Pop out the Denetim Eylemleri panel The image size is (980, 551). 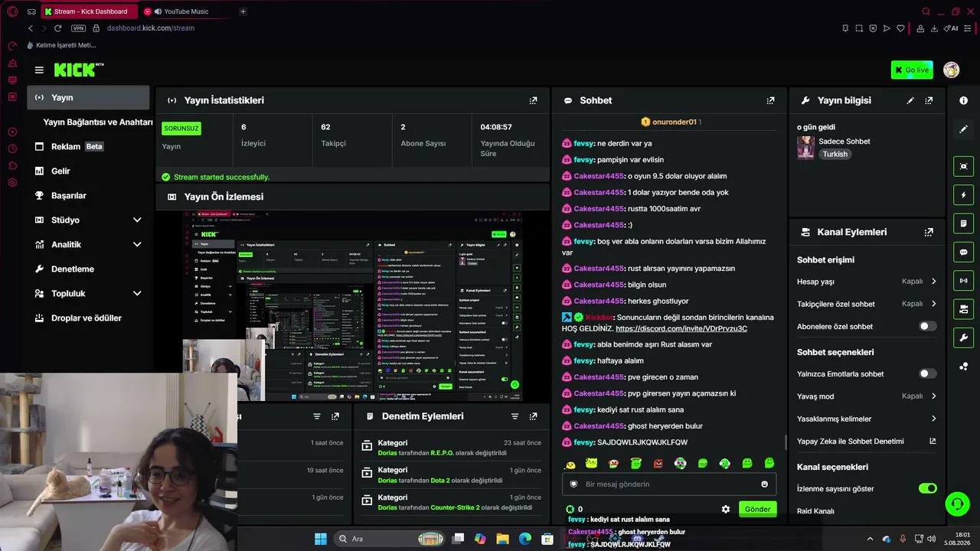[533, 416]
